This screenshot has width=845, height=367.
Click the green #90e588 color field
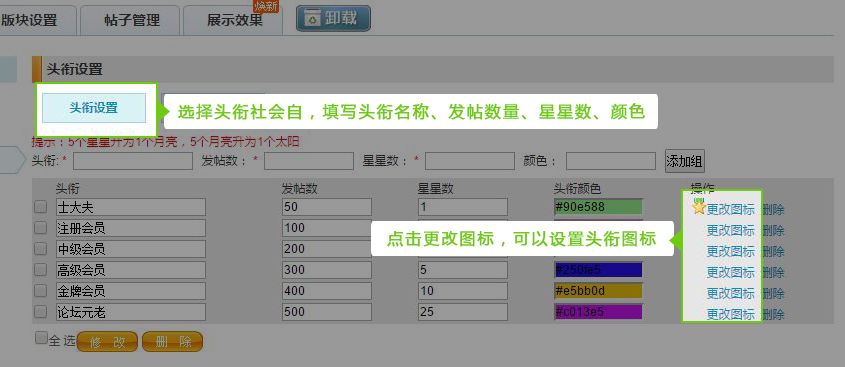coord(598,207)
